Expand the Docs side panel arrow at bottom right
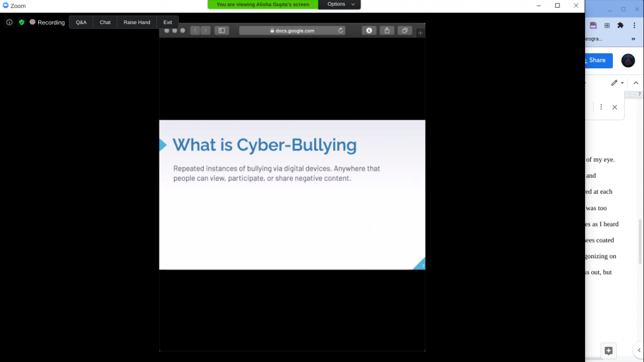This screenshot has height=362, width=644. [639, 350]
